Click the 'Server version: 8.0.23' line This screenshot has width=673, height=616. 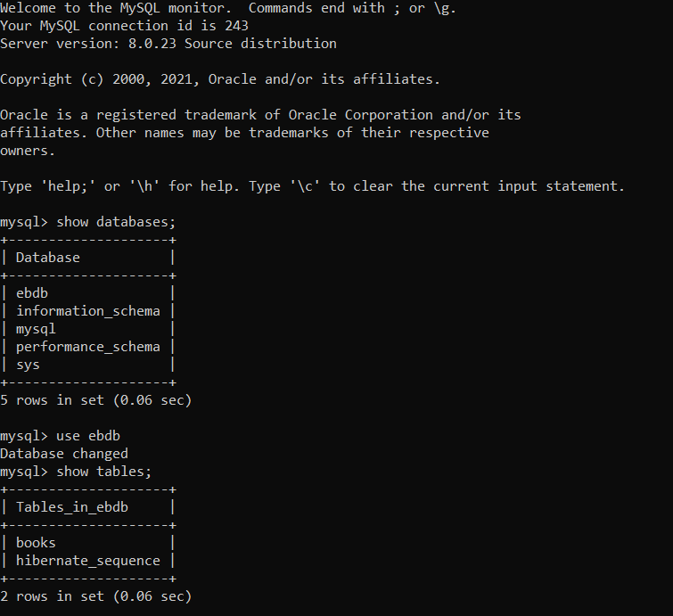point(168,44)
